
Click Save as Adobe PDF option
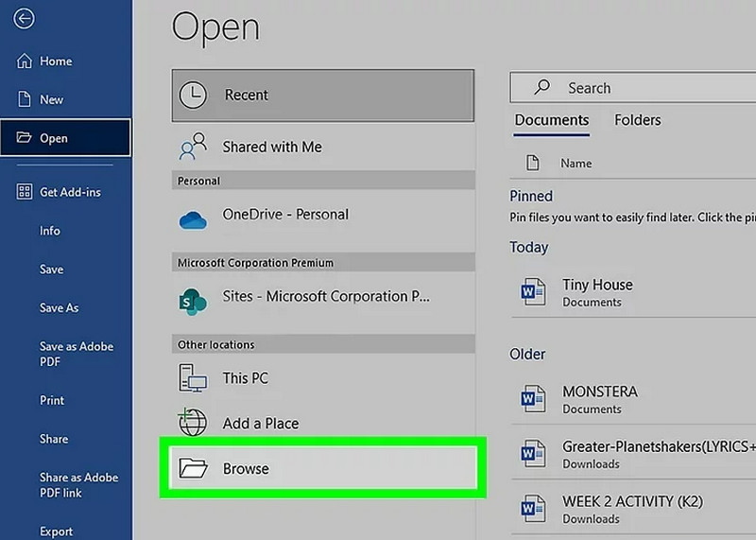pos(76,354)
